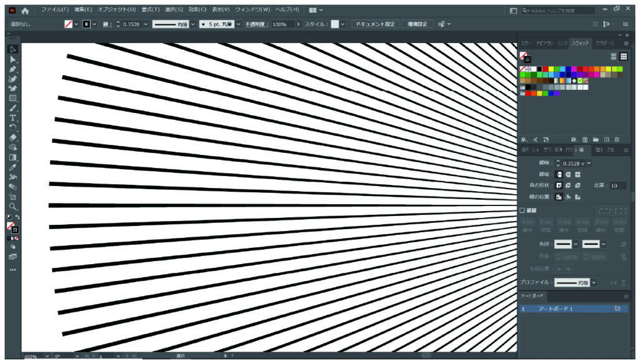The image size is (640, 364).
Task: Click 線 stroke label link in control bar
Action: click(106, 24)
